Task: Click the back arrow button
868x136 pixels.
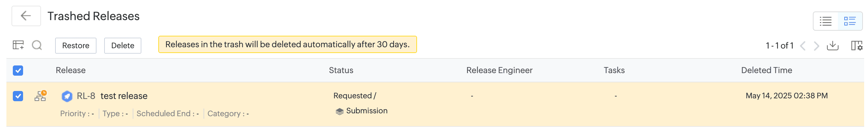Action: [x=26, y=16]
